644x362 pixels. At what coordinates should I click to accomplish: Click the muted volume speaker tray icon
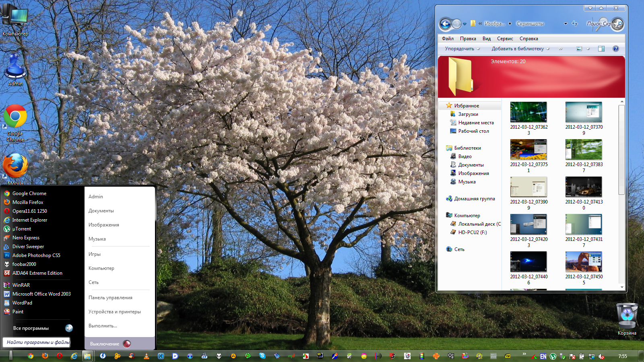[x=601, y=356]
